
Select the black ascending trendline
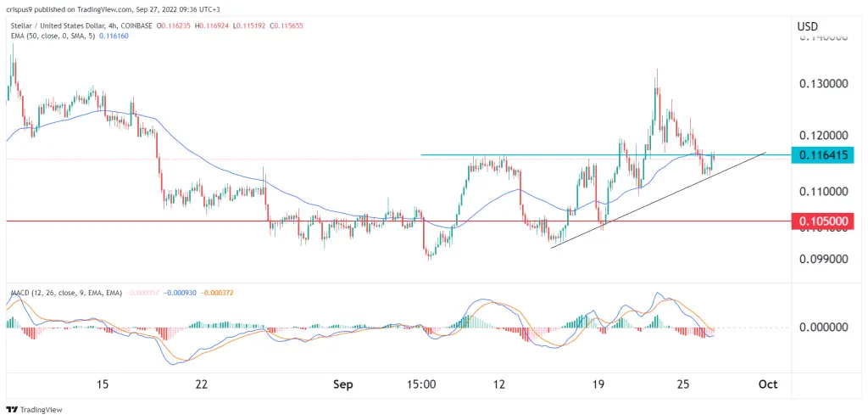pos(659,199)
